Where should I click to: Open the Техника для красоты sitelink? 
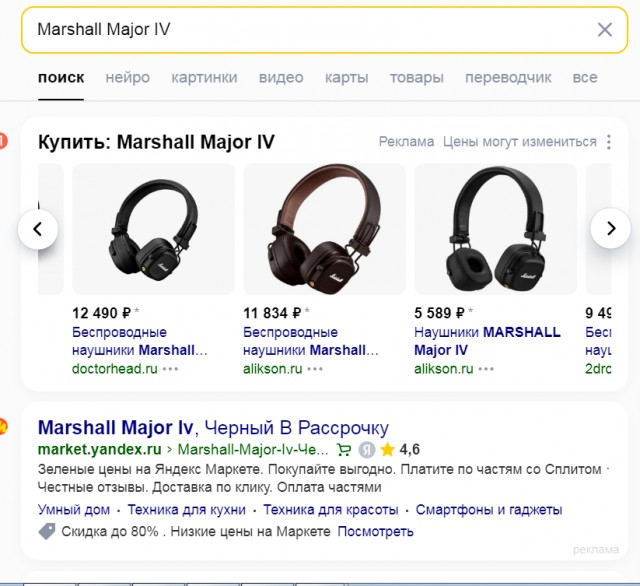[331, 510]
